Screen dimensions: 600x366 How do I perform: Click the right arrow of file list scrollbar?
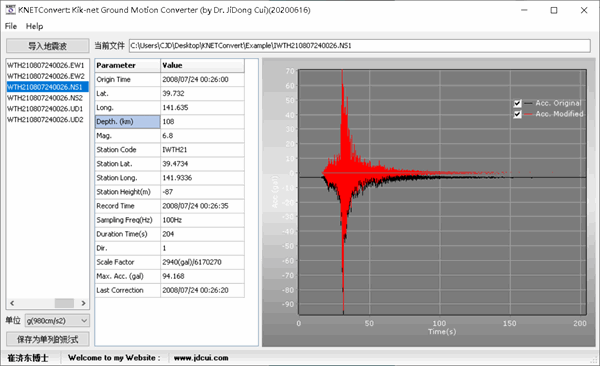[x=83, y=303]
